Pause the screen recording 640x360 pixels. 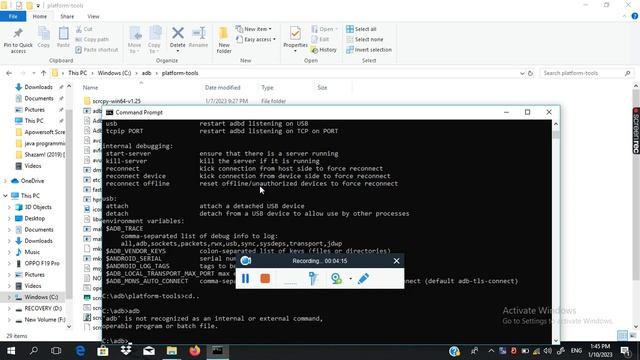tap(245, 278)
